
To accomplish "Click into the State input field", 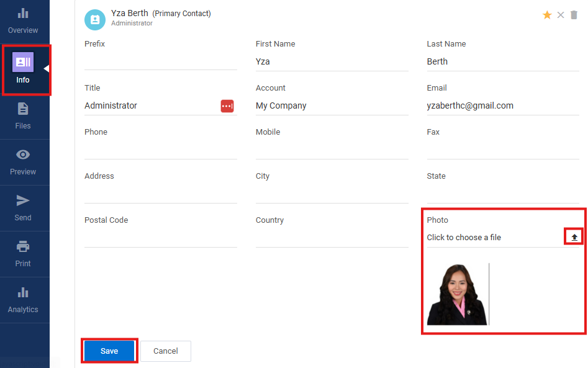I will 503,194.
